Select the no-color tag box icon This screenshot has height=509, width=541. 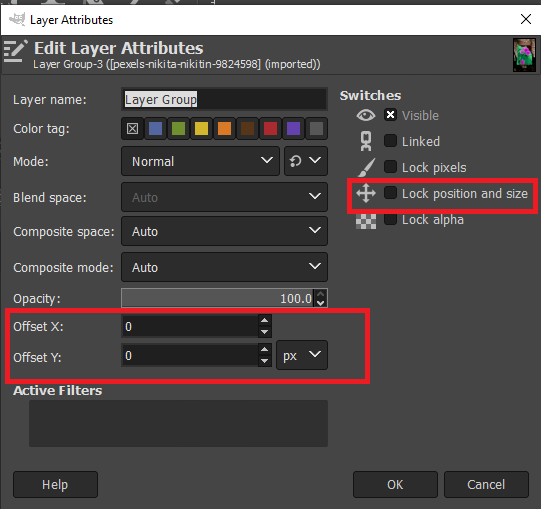(x=132, y=129)
